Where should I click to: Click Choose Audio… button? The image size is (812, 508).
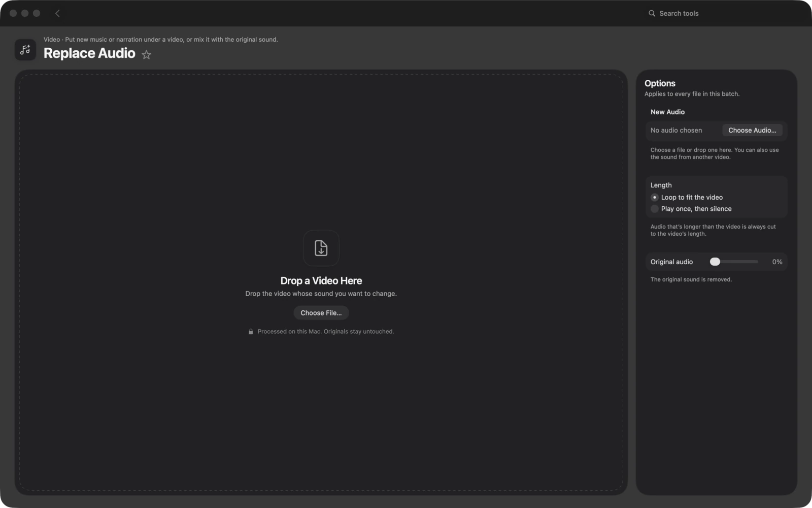(x=752, y=131)
